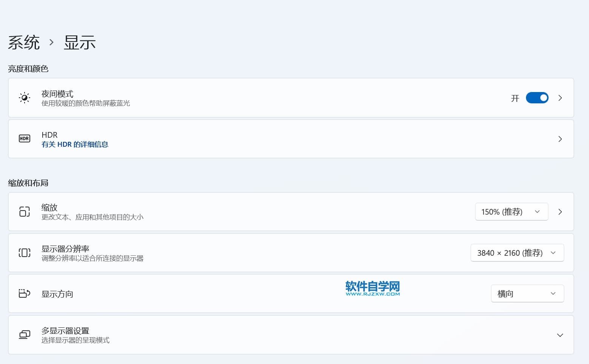
Task: Turn off the 夜间模式 toggle
Action: click(x=537, y=98)
